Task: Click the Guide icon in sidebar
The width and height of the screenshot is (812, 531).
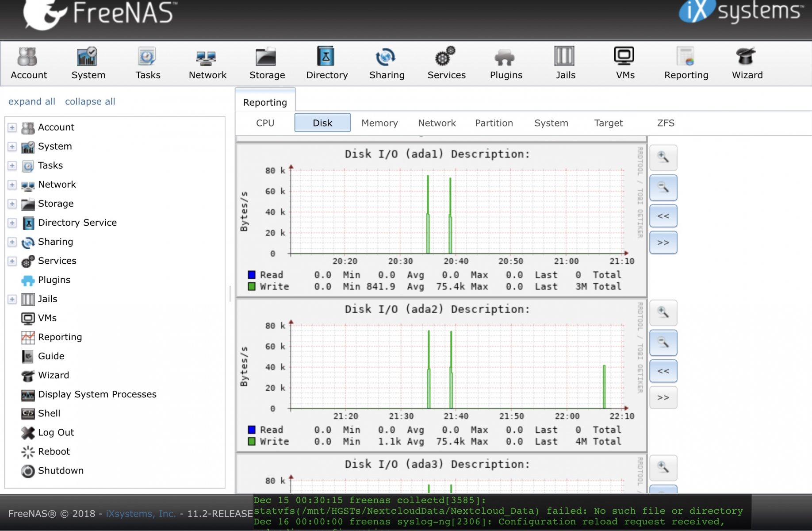Action: (28, 356)
